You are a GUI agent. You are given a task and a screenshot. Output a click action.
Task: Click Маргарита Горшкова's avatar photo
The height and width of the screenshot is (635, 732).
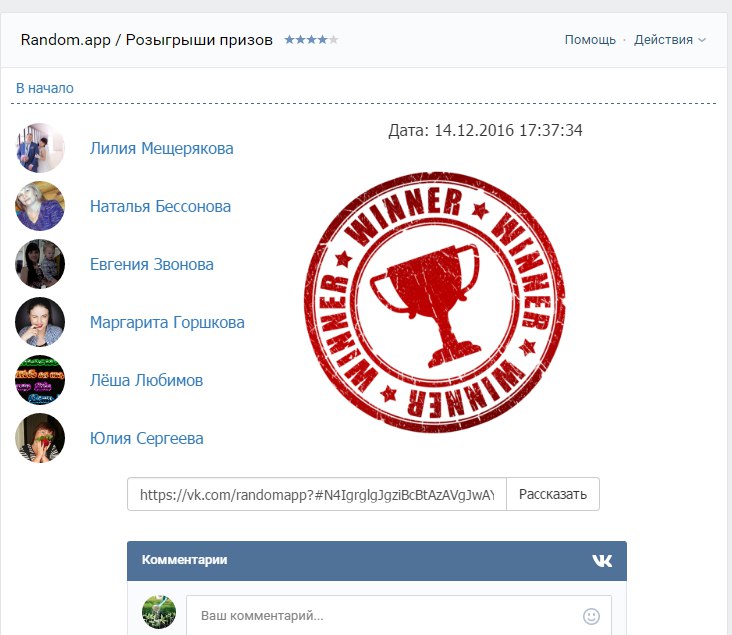(x=40, y=322)
